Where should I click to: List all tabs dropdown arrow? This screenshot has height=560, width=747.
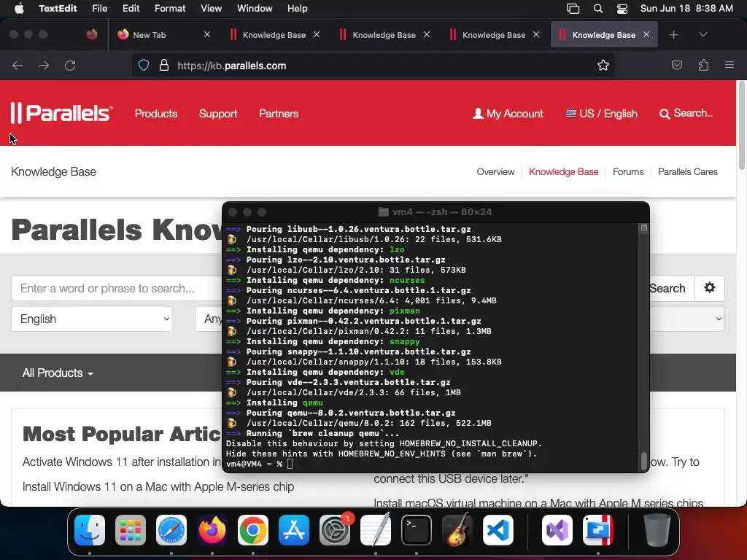pos(703,34)
